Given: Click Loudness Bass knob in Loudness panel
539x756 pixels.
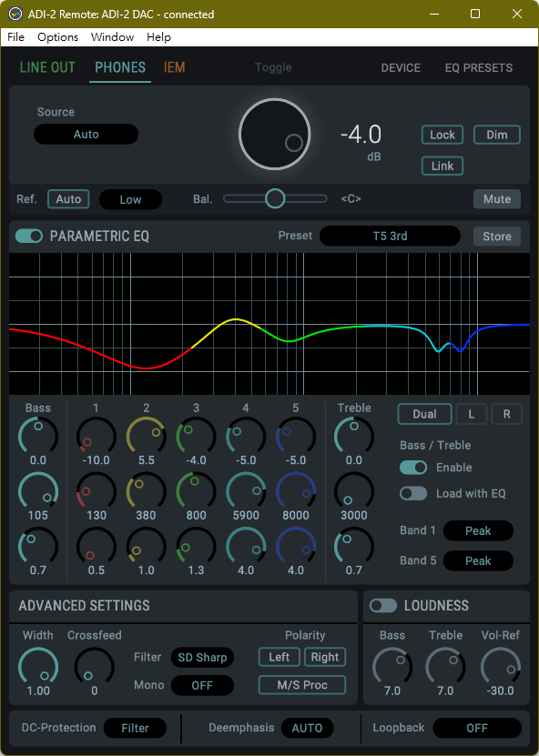Looking at the screenshot, I should [x=392, y=667].
